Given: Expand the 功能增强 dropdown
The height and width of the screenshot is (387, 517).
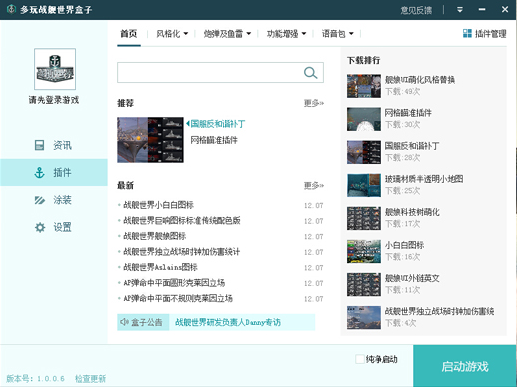Looking at the screenshot, I should [x=286, y=34].
